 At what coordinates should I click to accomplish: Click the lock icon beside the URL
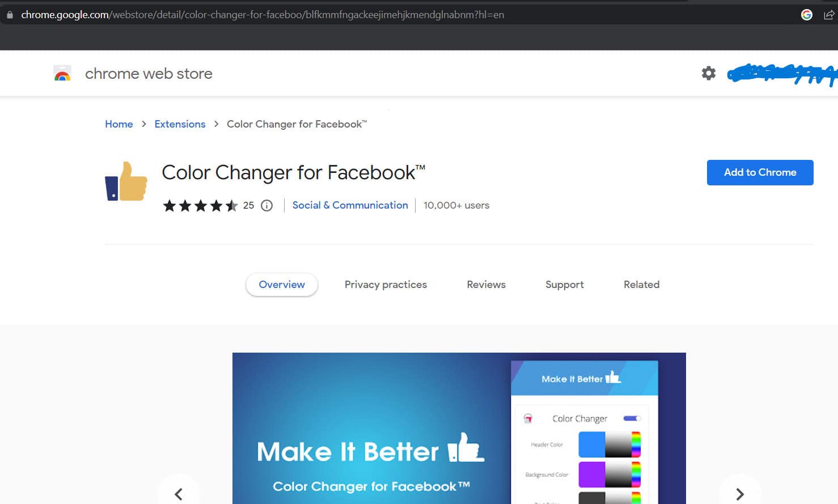click(10, 15)
